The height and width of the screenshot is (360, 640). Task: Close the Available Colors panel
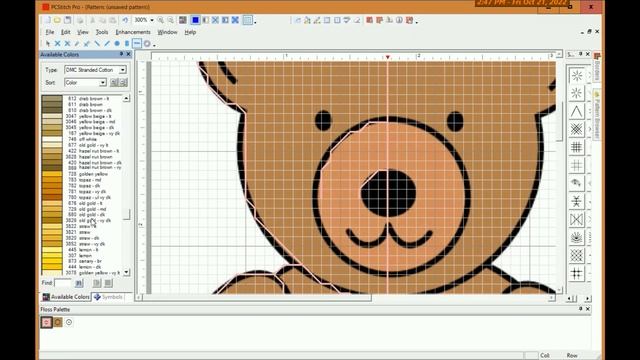tap(128, 54)
